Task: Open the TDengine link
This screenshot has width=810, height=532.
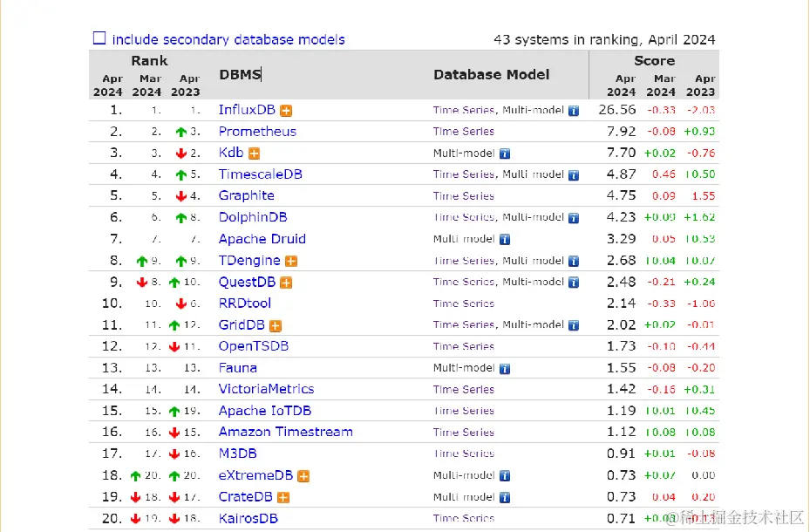Action: (x=249, y=260)
